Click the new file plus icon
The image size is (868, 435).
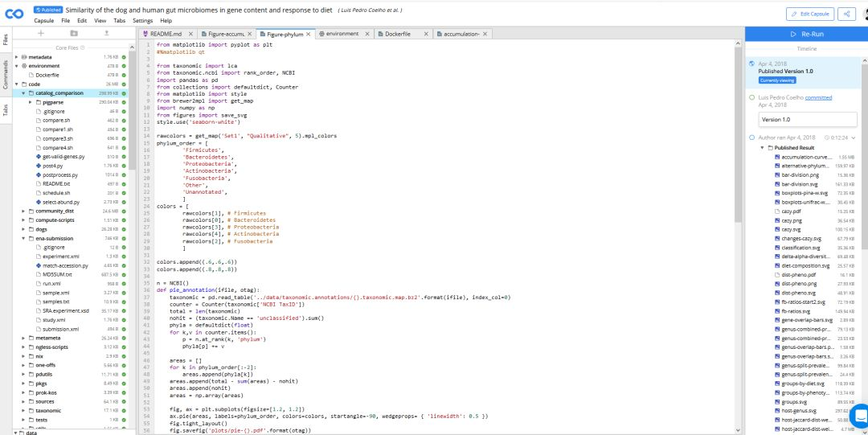tap(42, 33)
